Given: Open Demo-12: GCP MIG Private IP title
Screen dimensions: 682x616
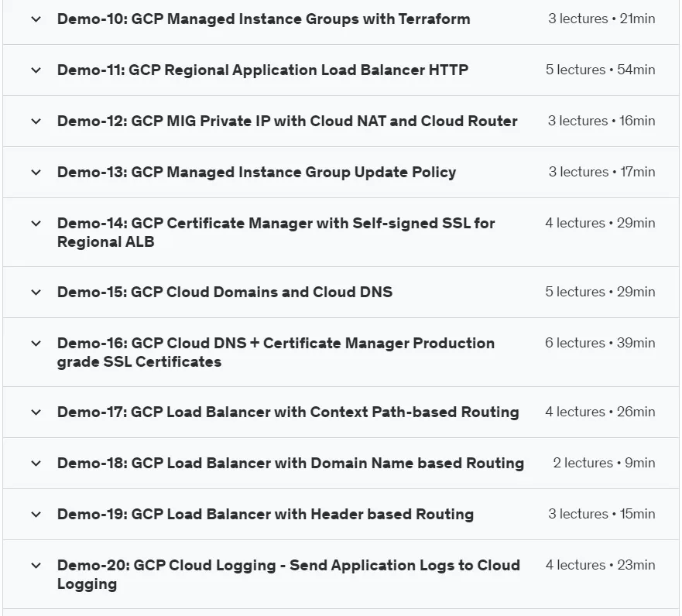Looking at the screenshot, I should tap(287, 121).
